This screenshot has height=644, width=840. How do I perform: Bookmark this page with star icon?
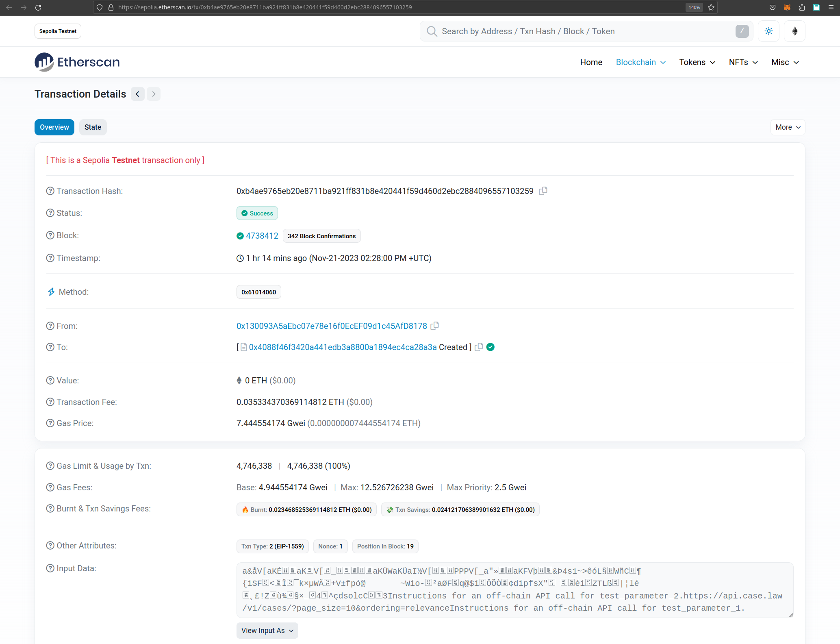[711, 7]
